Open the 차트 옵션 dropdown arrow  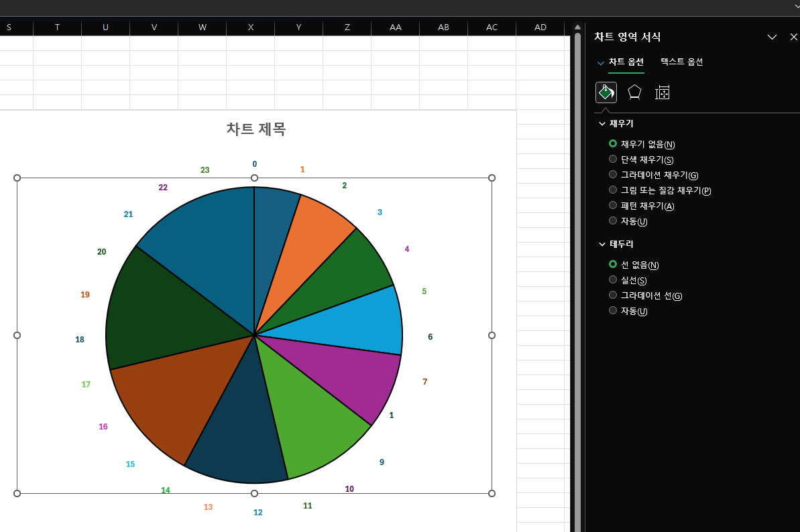(x=601, y=63)
